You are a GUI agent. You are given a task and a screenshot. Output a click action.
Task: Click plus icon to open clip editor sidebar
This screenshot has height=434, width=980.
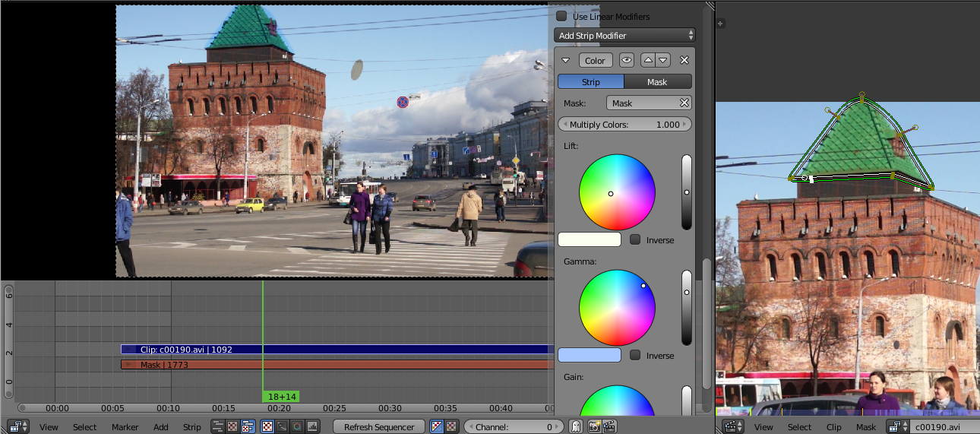720,24
